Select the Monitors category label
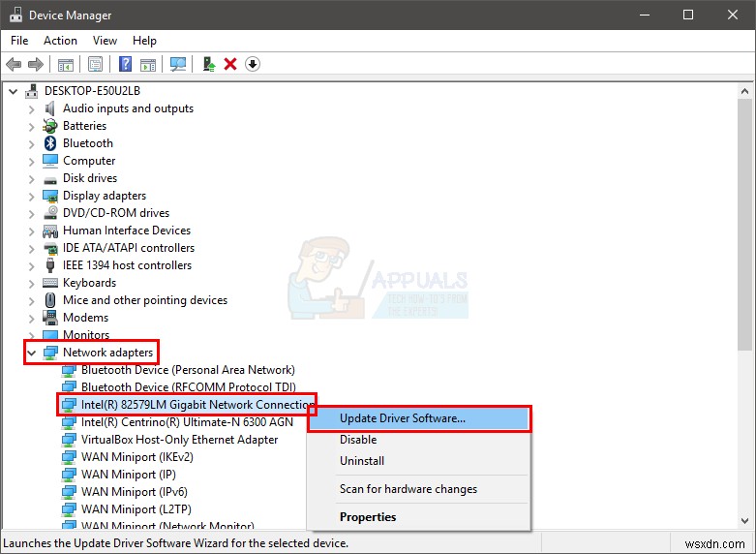This screenshot has width=756, height=554. click(x=86, y=335)
